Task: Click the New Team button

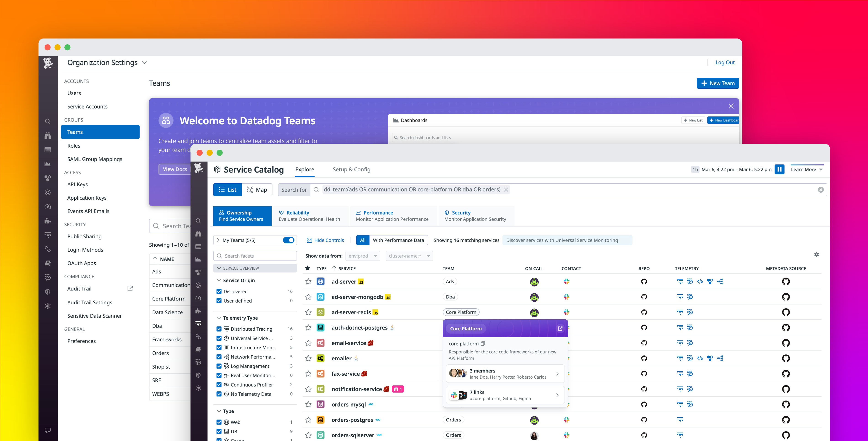Action: click(718, 83)
